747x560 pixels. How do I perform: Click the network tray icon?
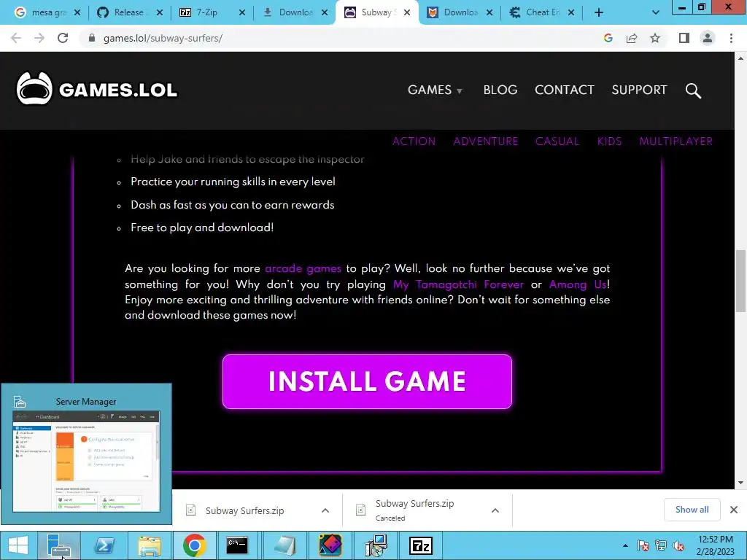(661, 545)
